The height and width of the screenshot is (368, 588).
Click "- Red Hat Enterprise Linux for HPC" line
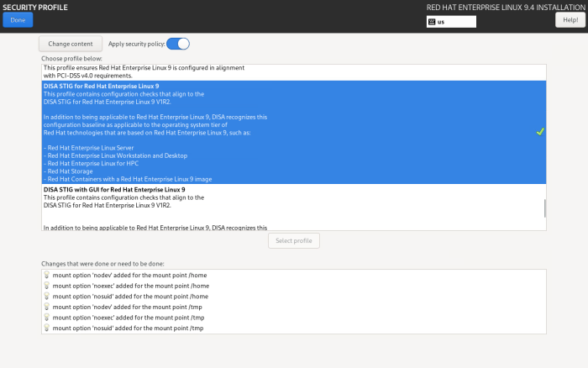click(91, 164)
